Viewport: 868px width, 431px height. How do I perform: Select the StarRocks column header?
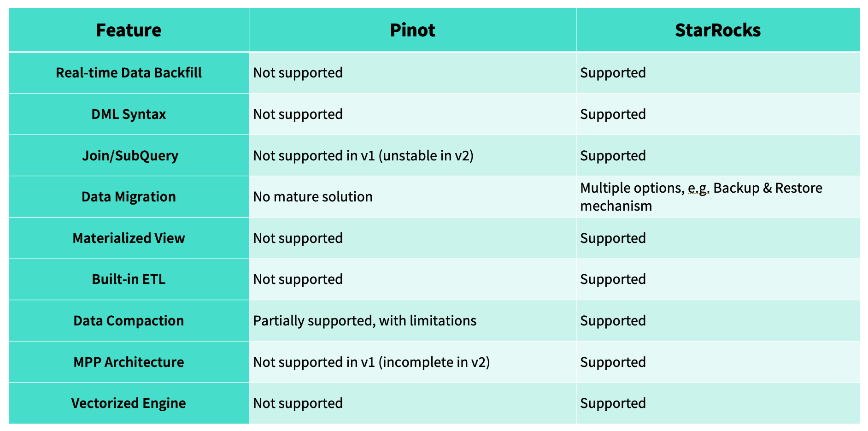(x=717, y=30)
